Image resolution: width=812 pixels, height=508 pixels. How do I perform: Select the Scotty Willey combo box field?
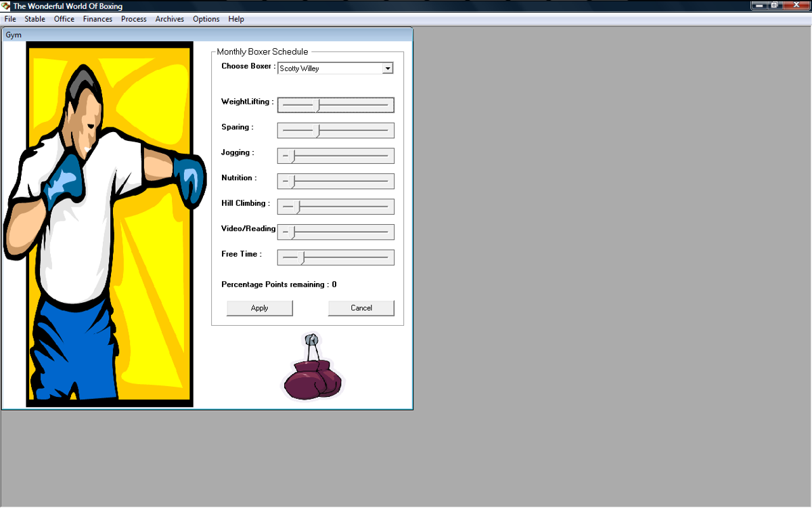click(x=330, y=68)
